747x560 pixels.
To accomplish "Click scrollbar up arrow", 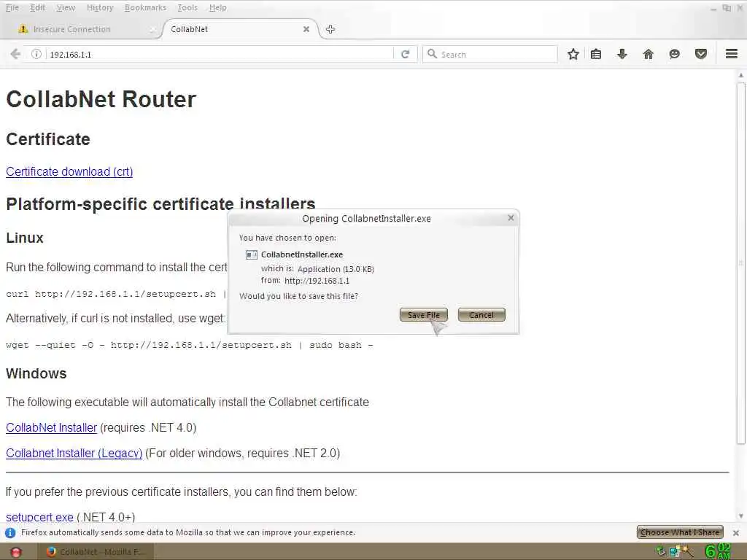I will coord(741,75).
